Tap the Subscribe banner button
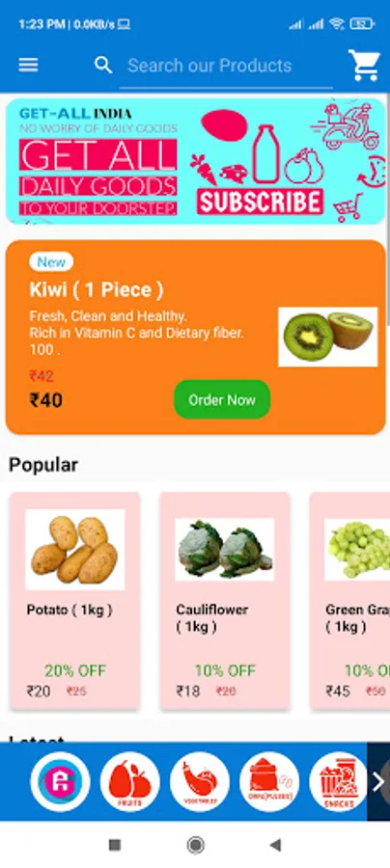 pos(260,203)
